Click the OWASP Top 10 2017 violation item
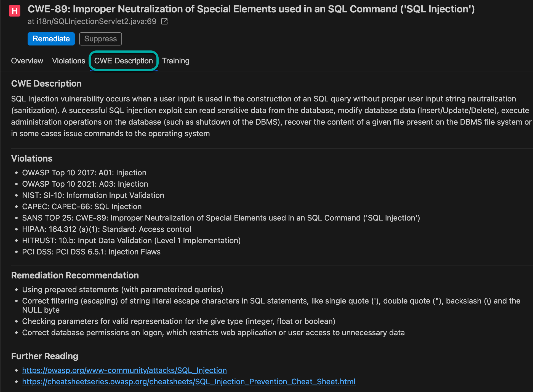The image size is (533, 392). click(84, 173)
